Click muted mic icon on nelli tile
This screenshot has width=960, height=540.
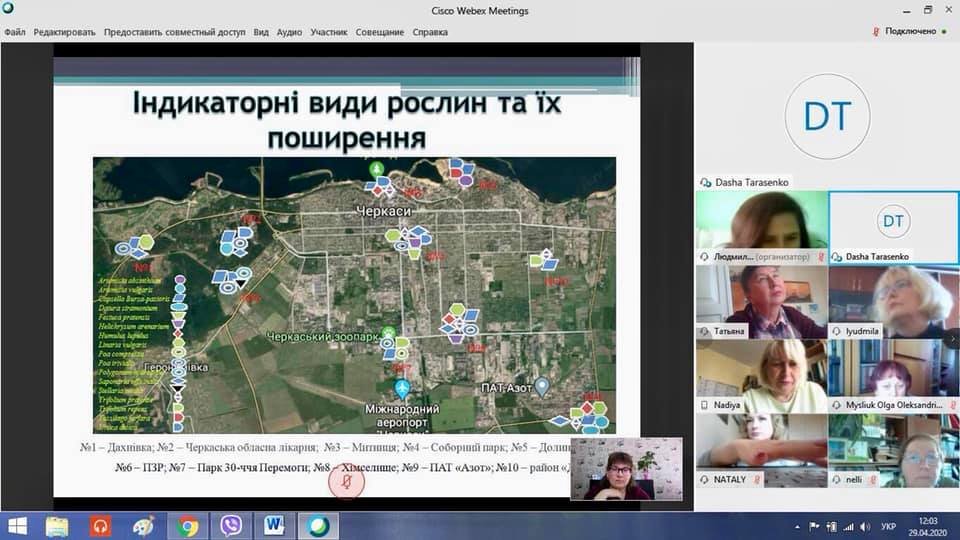pos(872,480)
